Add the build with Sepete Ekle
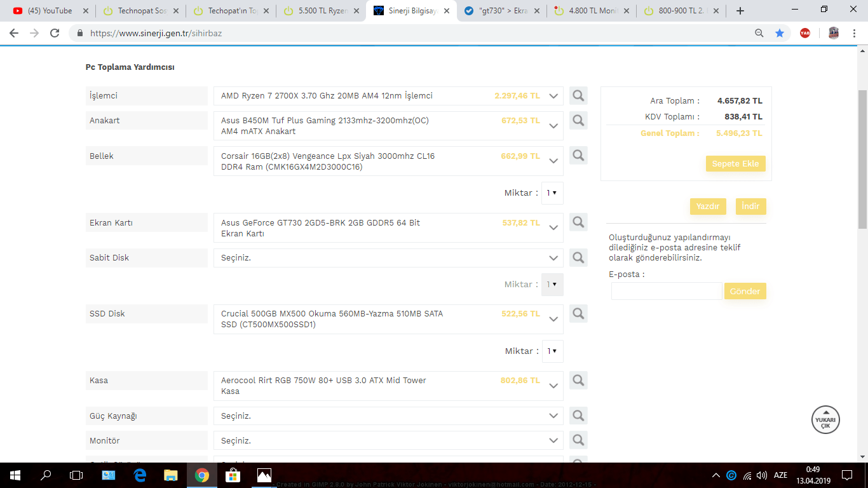Viewport: 868px width, 488px height. pos(735,163)
